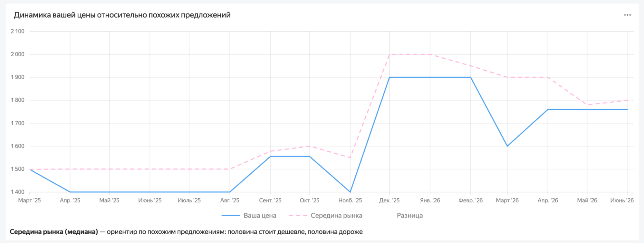The width and height of the screenshot is (644, 243).
Task: Select the Июнь '26 x-axis label
Action: click(622, 200)
